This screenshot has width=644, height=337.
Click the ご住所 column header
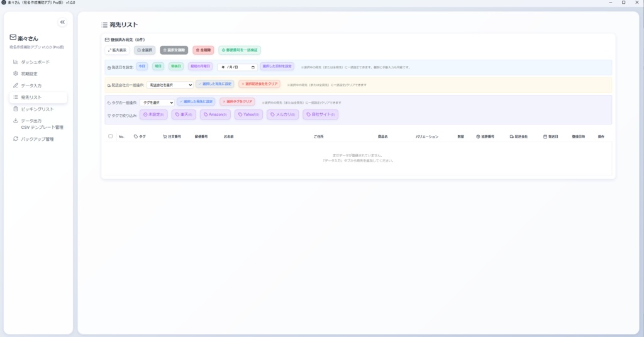319,136
